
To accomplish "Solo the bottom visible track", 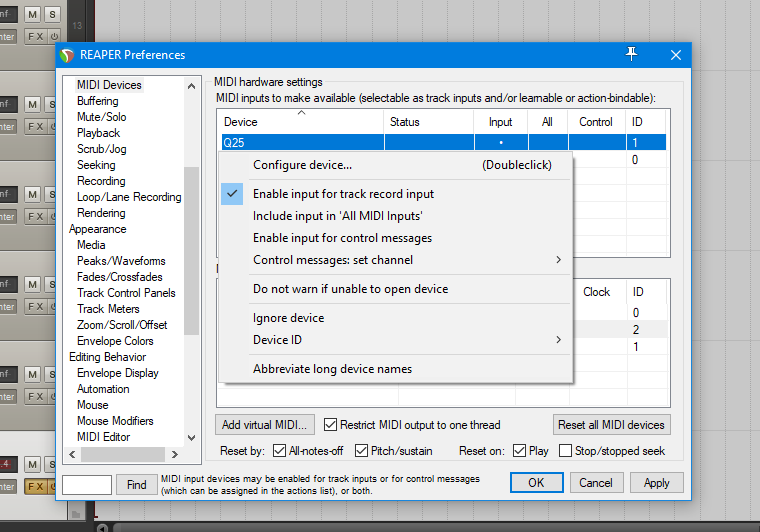I will [52, 465].
